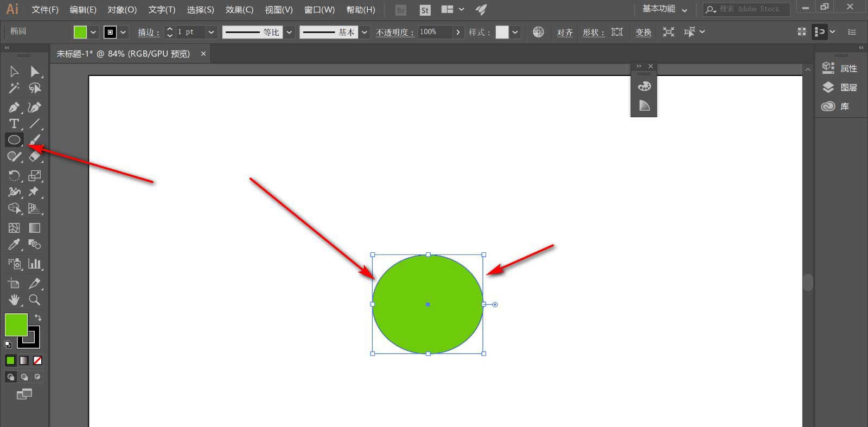This screenshot has width=868, height=427.
Task: Expand the 基本 brush definition dropdown
Action: 365,32
